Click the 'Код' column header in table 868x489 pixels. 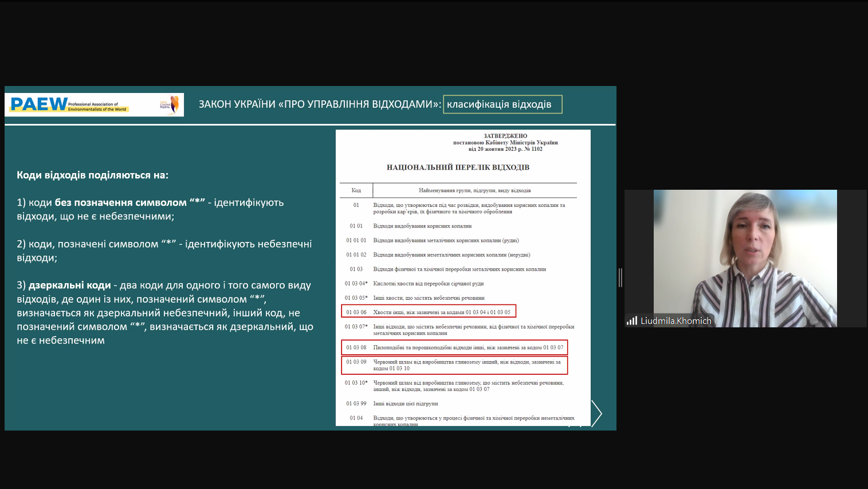[356, 190]
